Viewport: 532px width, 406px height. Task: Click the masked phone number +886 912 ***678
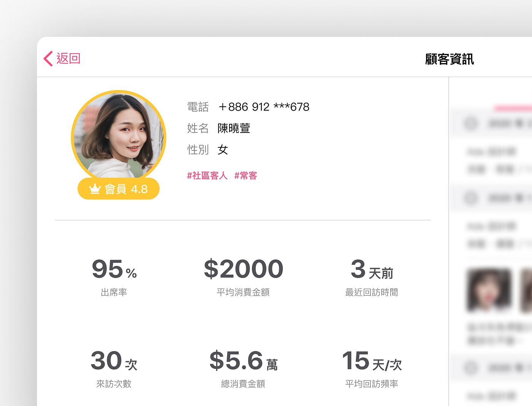click(264, 107)
